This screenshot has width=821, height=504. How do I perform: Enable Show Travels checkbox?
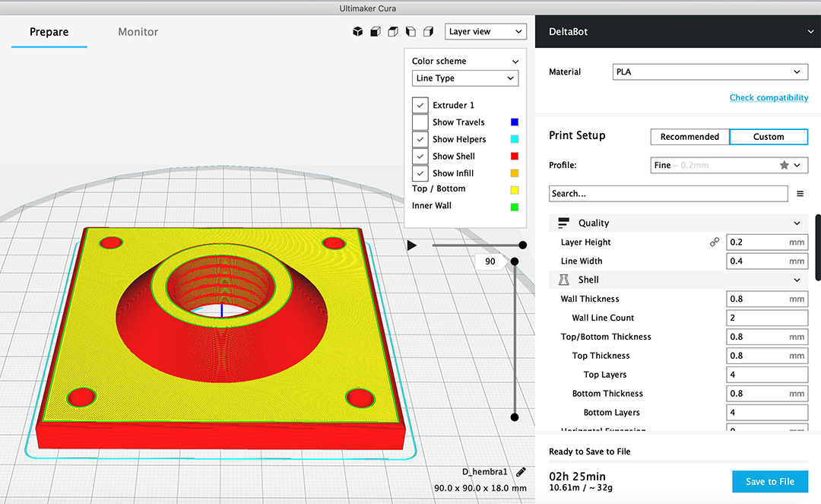click(x=420, y=122)
